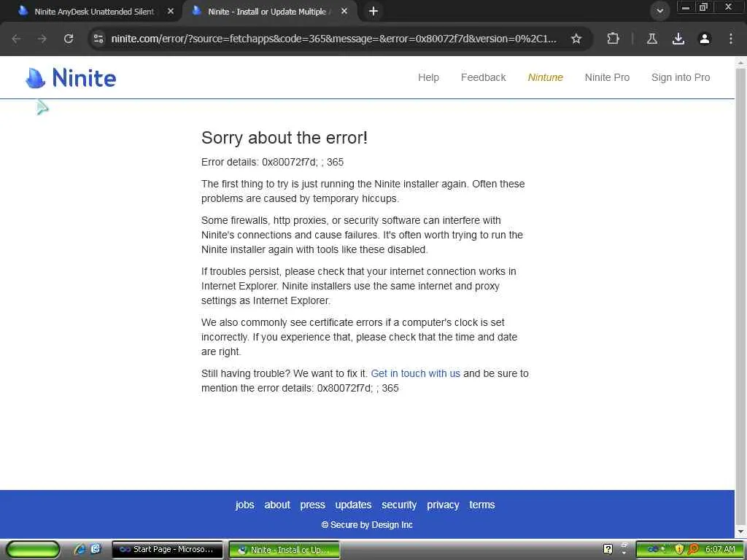Image resolution: width=747 pixels, height=560 pixels.
Task: Click the green Start button
Action: pyautogui.click(x=33, y=550)
